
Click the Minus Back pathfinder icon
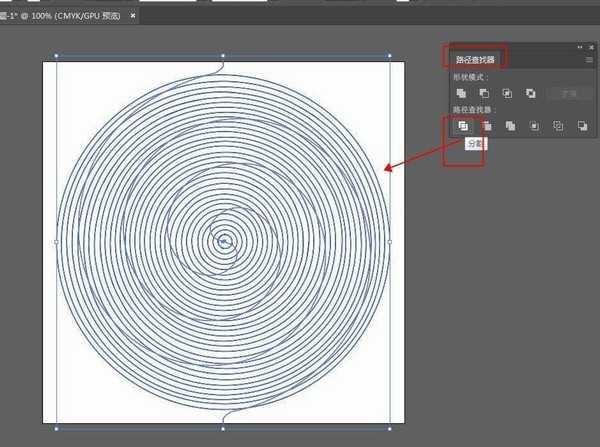tap(582, 126)
